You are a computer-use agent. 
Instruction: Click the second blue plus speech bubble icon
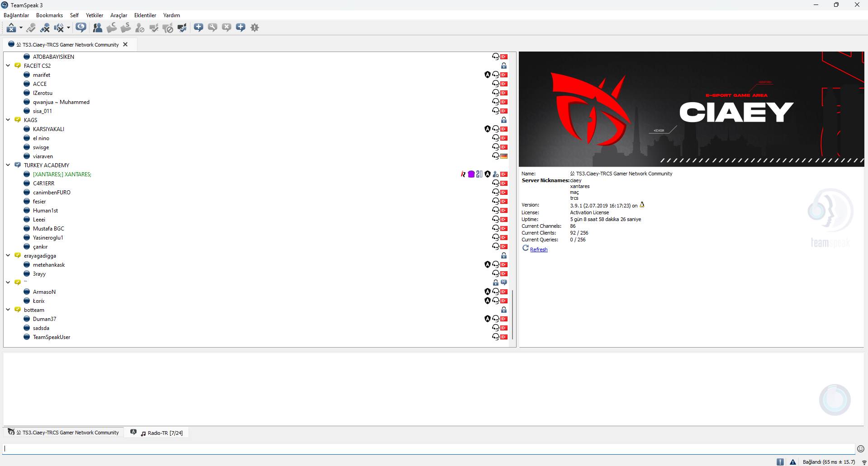(241, 28)
